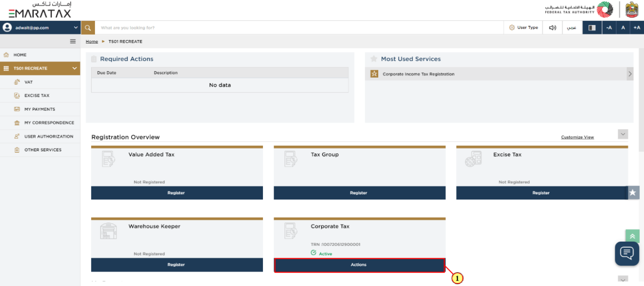The image size is (644, 286).
Task: Toggle the audio speaker icon
Action: [552, 27]
